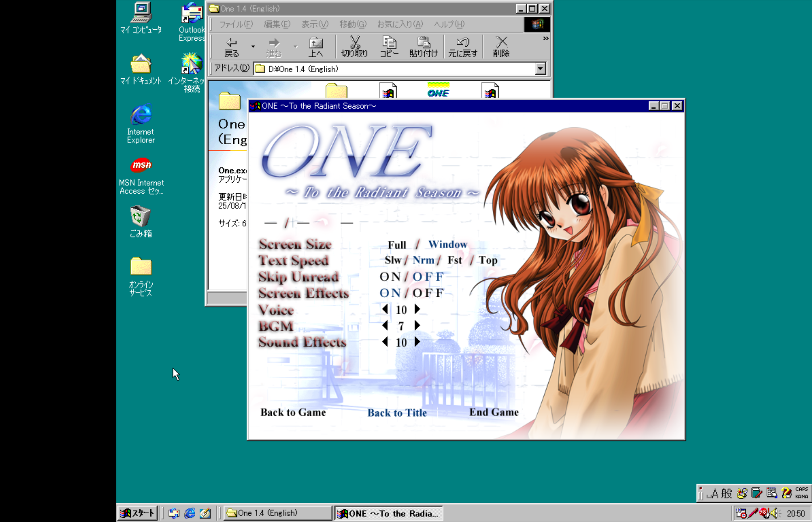The height and width of the screenshot is (522, 812).
Task: Open the お気に入り(A) menu
Action: point(400,24)
